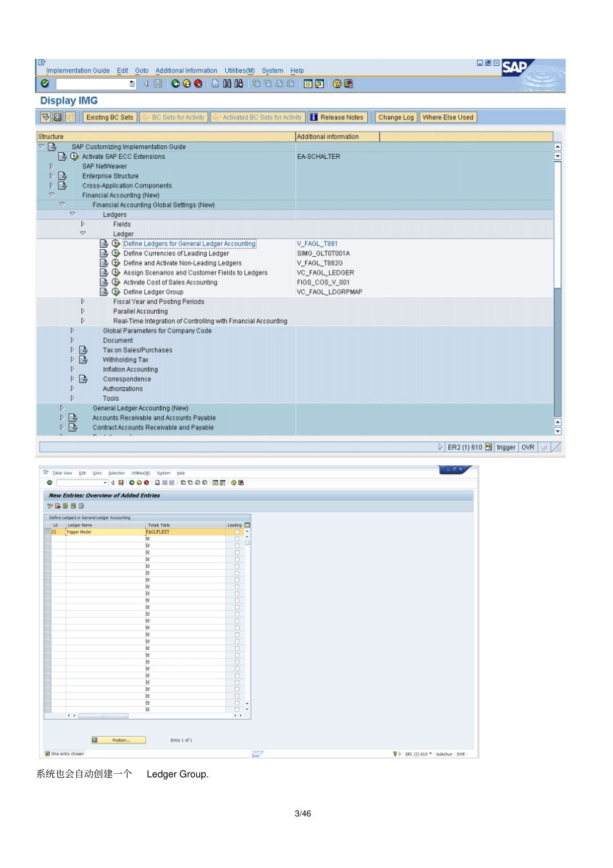
Task: Click the Find binoculars icon in Display IMG
Action: 227,84
